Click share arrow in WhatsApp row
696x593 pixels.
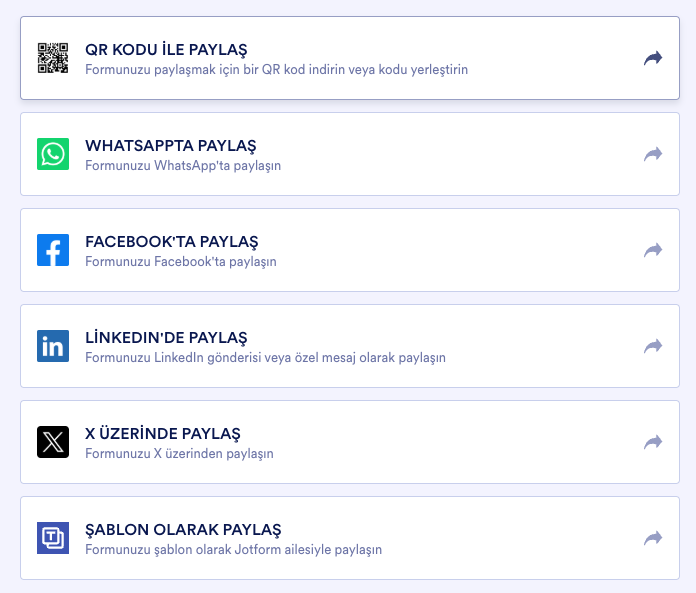coord(653,154)
